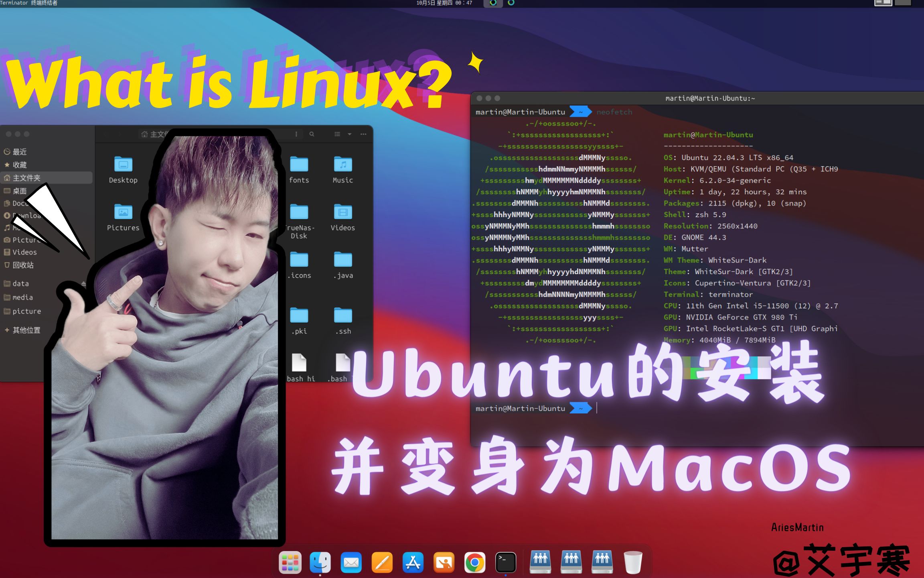Screen dimensions: 924x578
Task: Click the search magnifier in the file manager toolbar
Action: point(312,134)
